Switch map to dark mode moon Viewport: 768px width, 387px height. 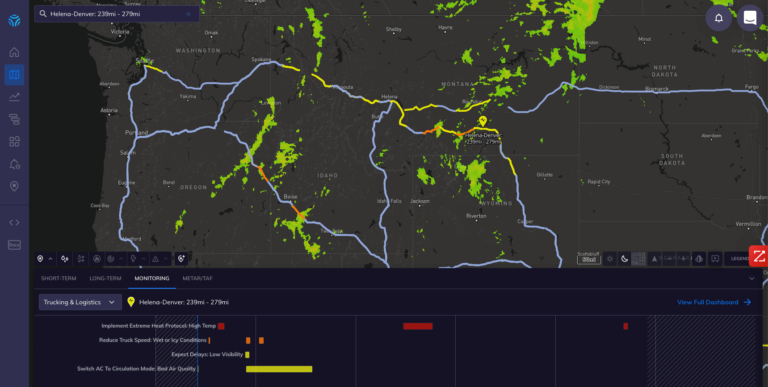(x=624, y=259)
